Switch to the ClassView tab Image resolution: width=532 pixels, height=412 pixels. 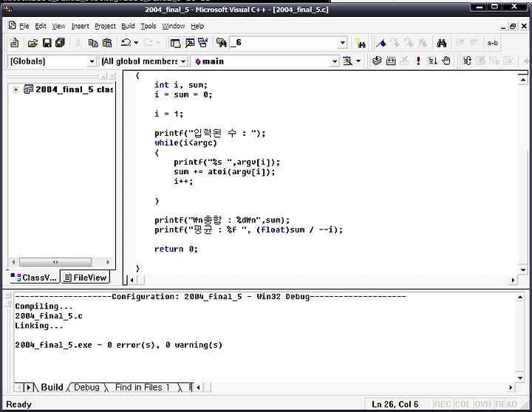coord(33,278)
